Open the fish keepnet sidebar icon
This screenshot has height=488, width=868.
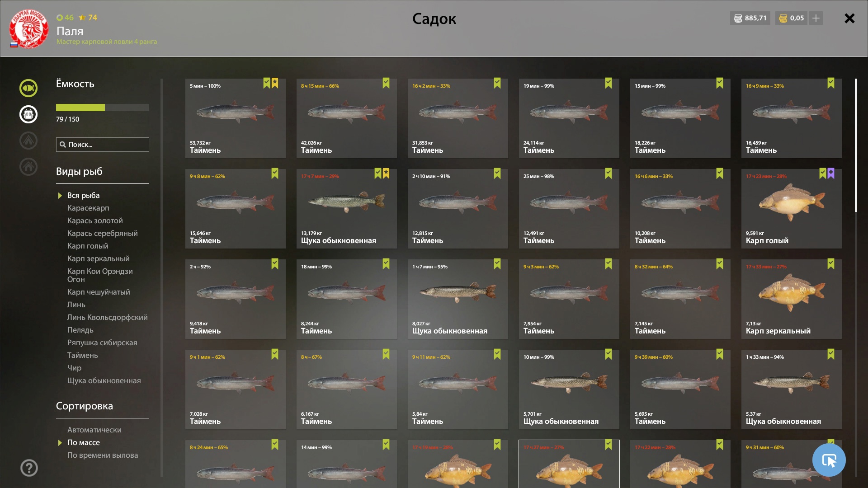click(28, 88)
